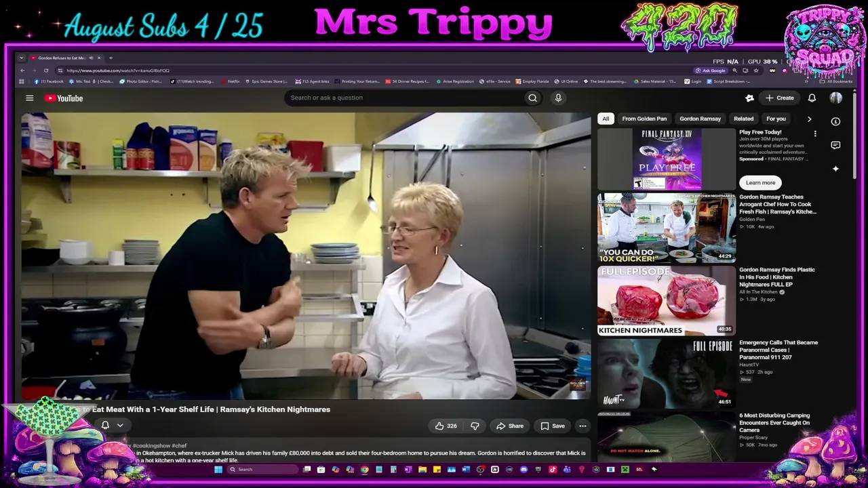Open TikTok app from the taskbar
The height and width of the screenshot is (488, 868).
tap(553, 469)
